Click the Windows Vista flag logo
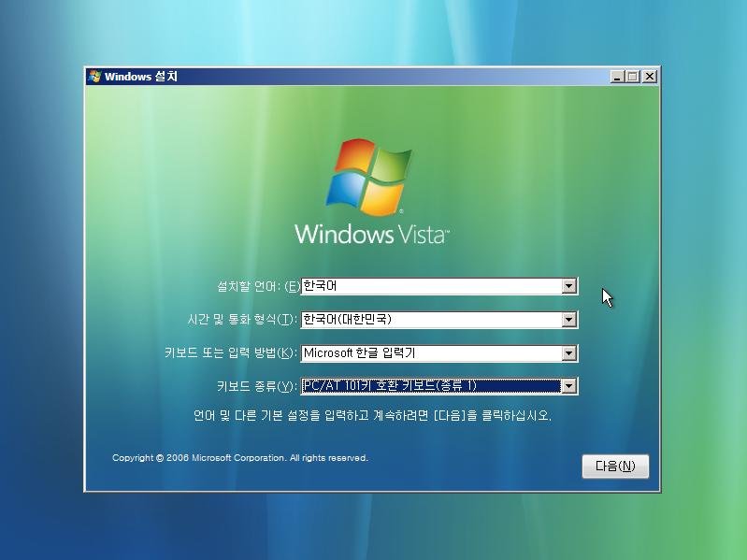 click(x=368, y=176)
